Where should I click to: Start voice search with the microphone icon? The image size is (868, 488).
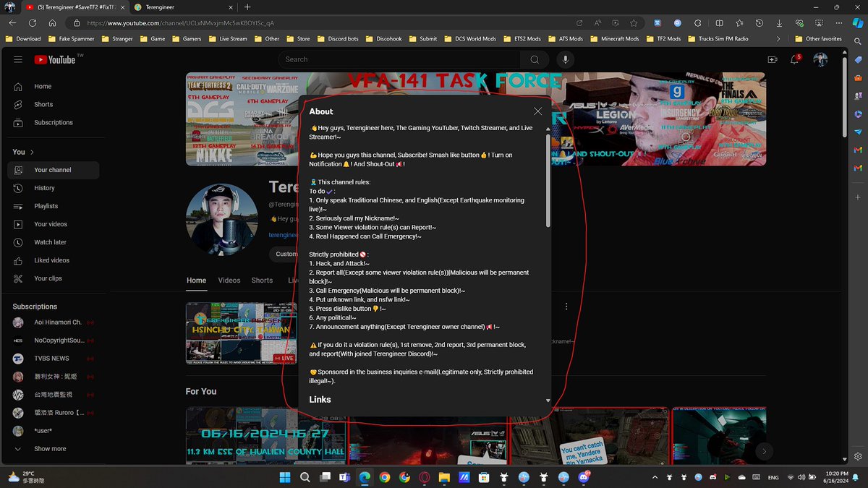(566, 59)
